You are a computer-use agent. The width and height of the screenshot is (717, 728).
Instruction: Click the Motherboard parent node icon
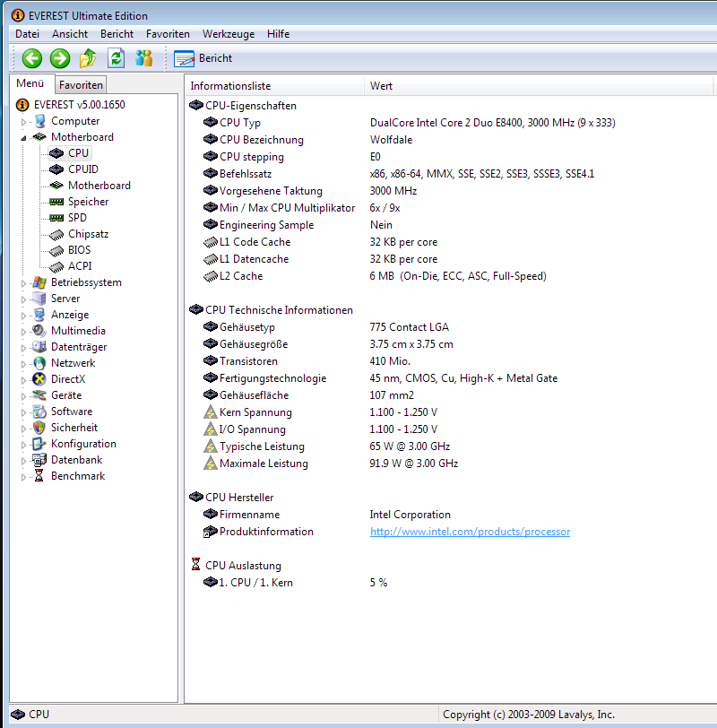tap(39, 137)
